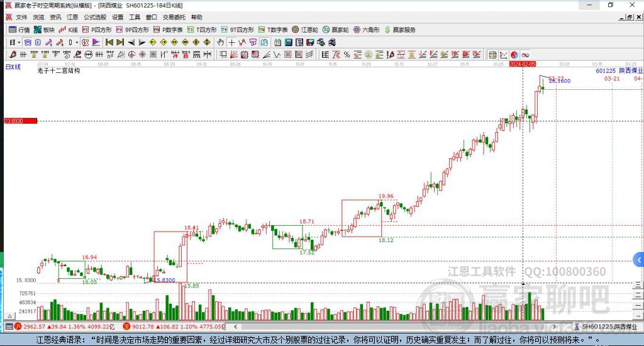Click the percent sign tool icon
This screenshot has width=644, height=346.
click(x=347, y=54)
